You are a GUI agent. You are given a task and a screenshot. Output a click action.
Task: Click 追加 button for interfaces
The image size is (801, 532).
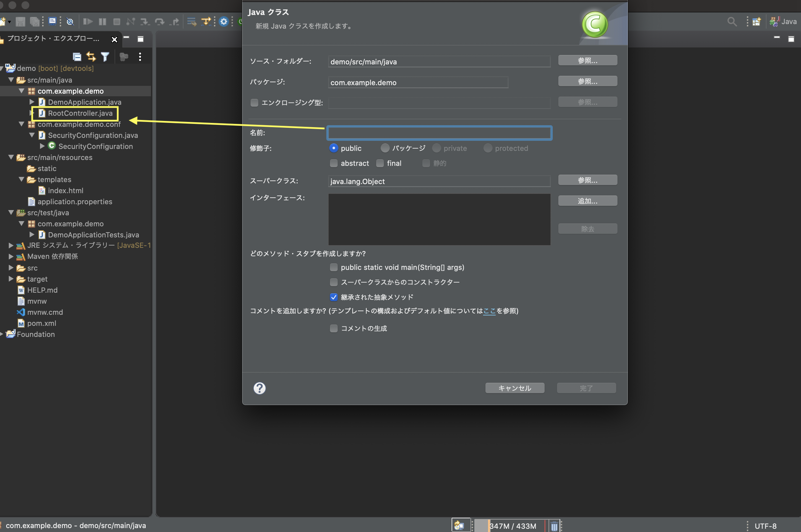coord(588,201)
